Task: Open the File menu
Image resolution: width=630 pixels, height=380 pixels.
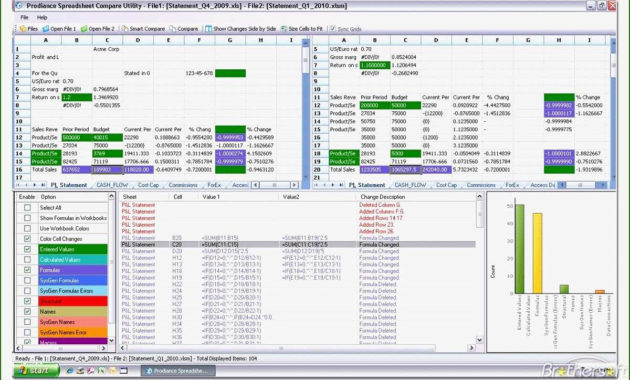Action: 25,17
